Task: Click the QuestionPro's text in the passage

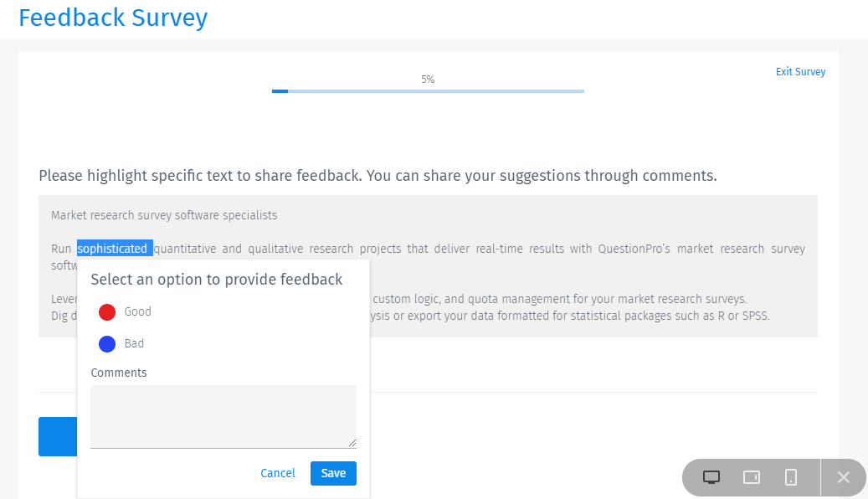Action: click(x=634, y=249)
